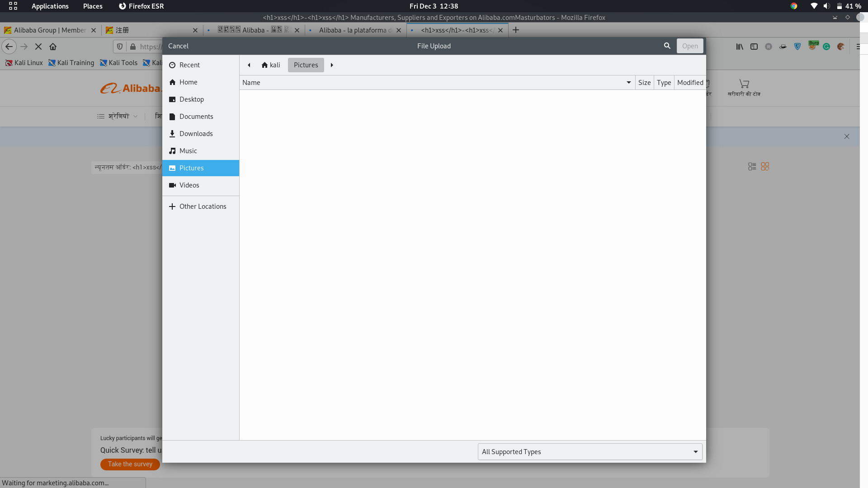Sort files by Modified column

click(690, 83)
